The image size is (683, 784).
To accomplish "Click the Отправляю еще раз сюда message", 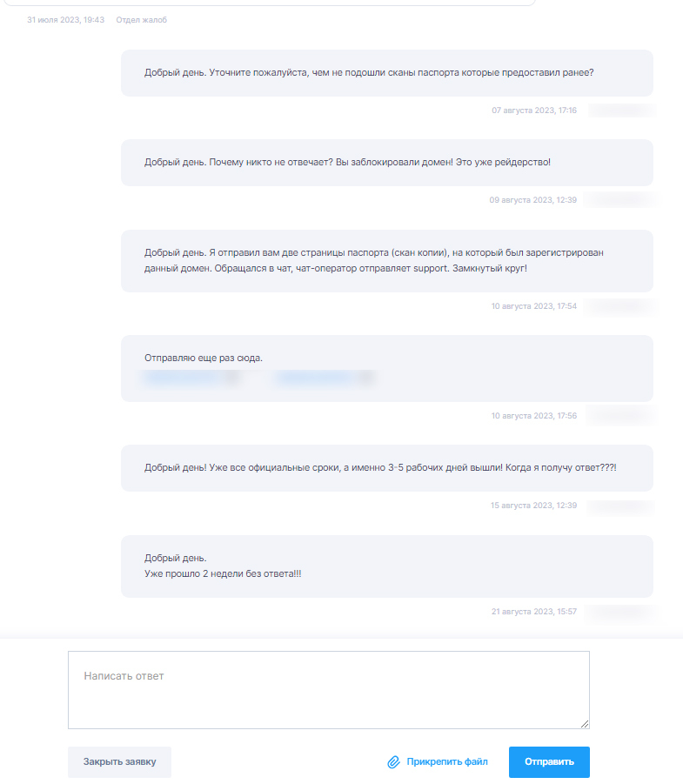I will point(387,368).
